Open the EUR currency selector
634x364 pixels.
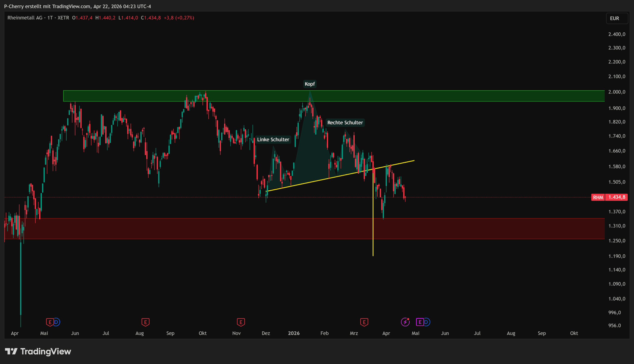tap(617, 18)
